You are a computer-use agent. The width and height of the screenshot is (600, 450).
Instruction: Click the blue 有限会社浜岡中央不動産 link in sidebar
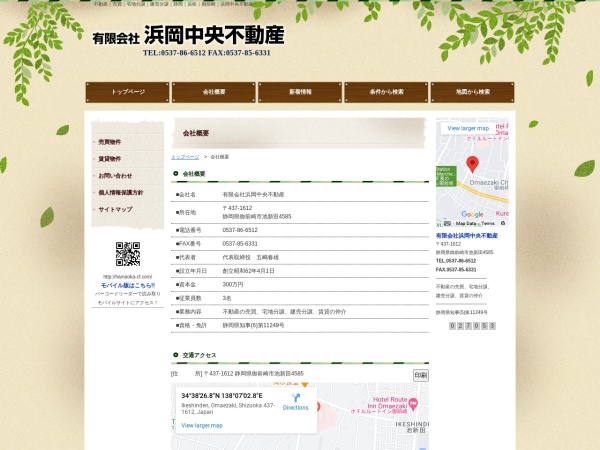467,236
